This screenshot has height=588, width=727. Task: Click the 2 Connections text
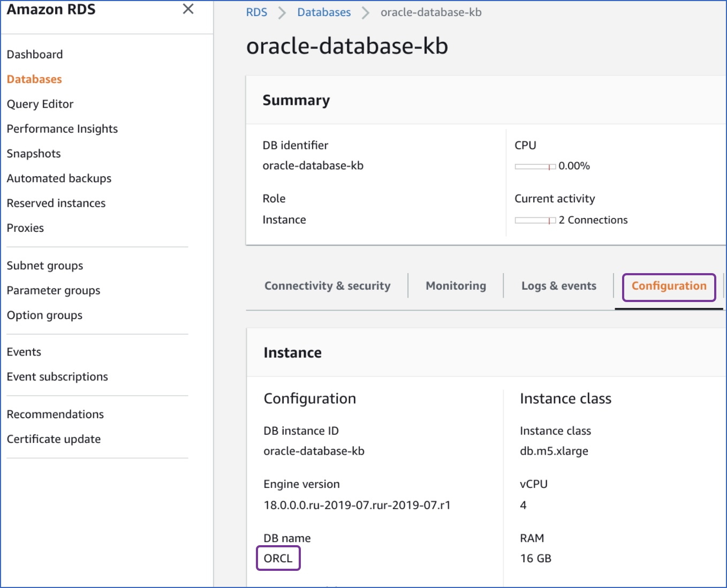coord(593,220)
